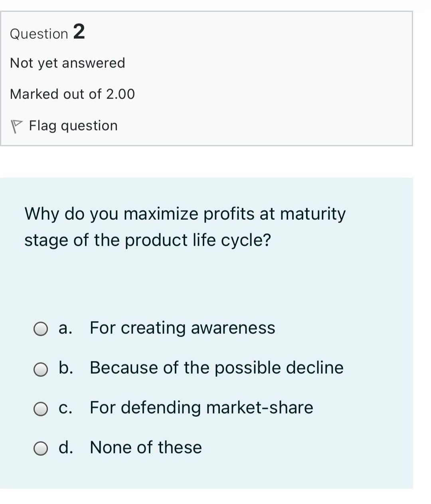The image size is (431, 504).
Task: Select answer For defending market-share
Action: click(x=201, y=408)
